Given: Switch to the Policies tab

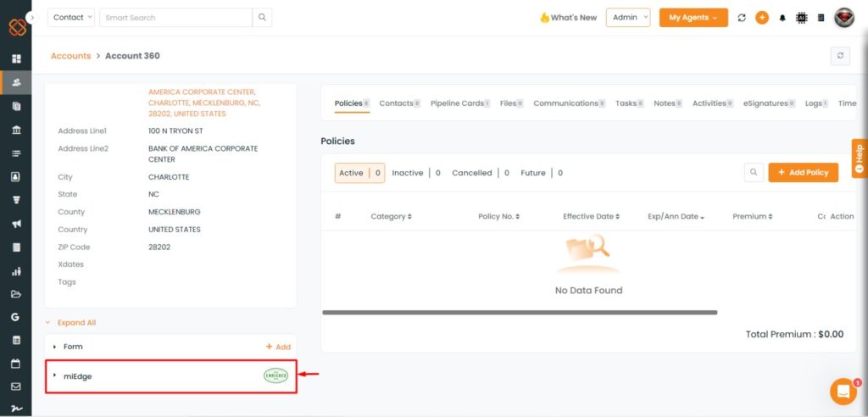Looking at the screenshot, I should pos(352,103).
